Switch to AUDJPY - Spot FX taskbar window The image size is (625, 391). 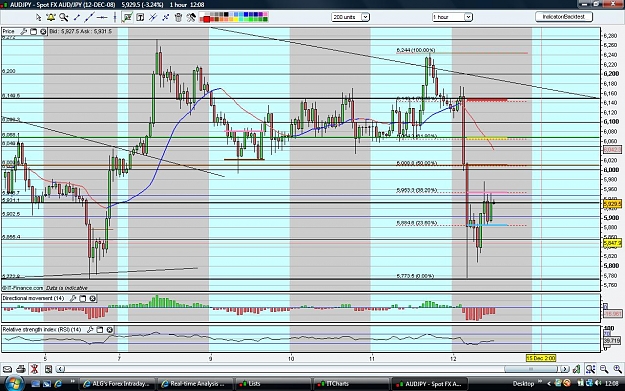pos(429,384)
